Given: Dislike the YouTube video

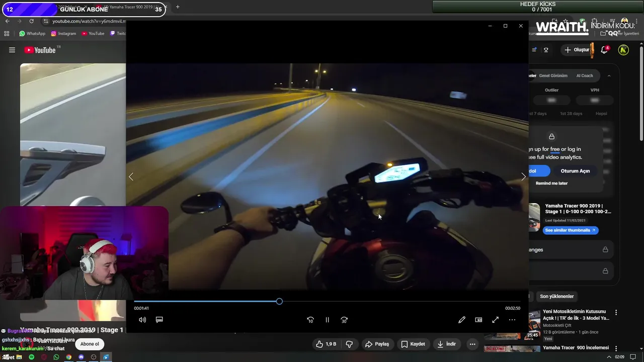Looking at the screenshot, I should pos(349,344).
